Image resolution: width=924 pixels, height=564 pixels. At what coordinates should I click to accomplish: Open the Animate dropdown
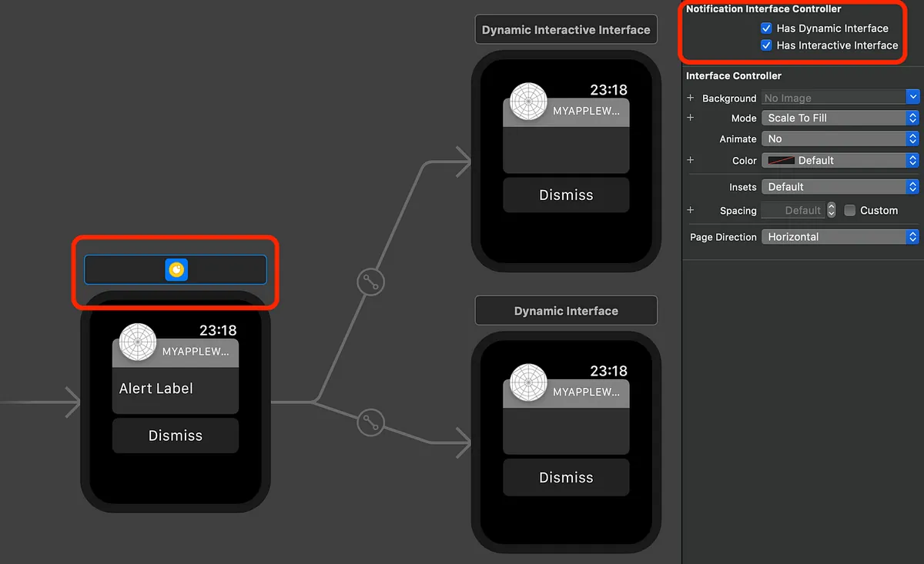click(839, 138)
